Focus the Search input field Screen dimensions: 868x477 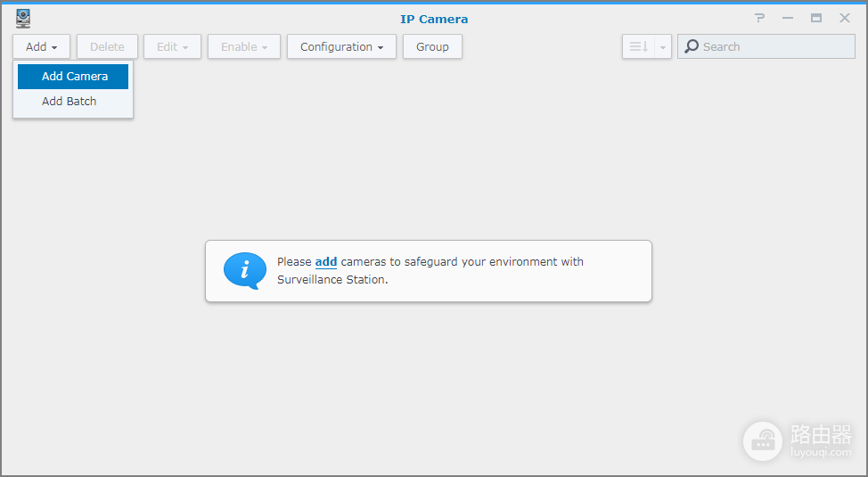pos(766,46)
